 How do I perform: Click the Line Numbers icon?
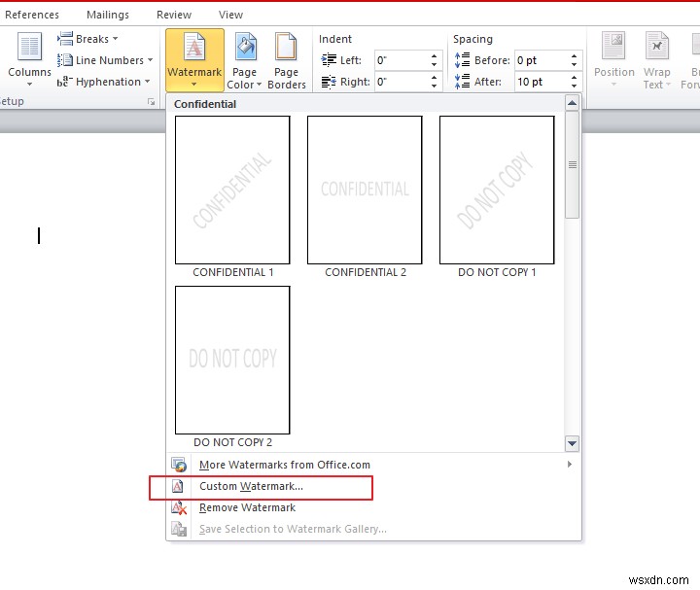65,60
